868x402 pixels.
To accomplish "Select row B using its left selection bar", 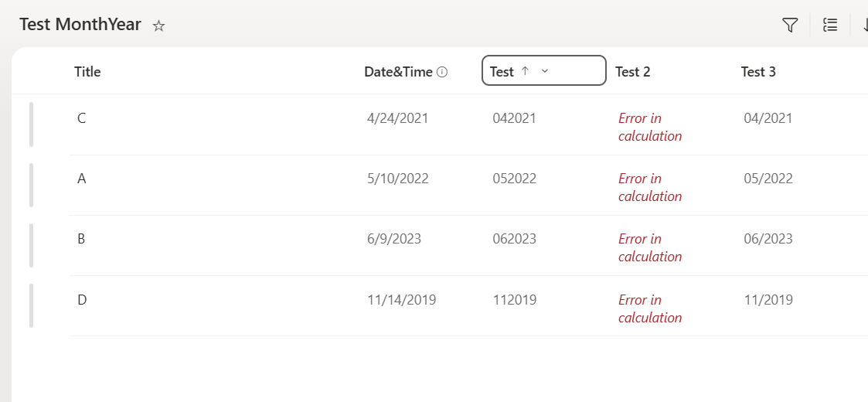I will (x=31, y=245).
